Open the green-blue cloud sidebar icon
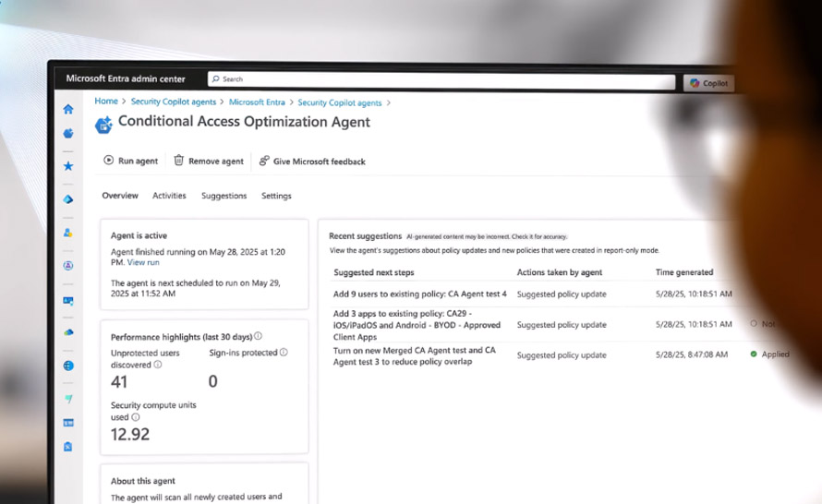Viewport: 822px width, 504px height. (68, 332)
